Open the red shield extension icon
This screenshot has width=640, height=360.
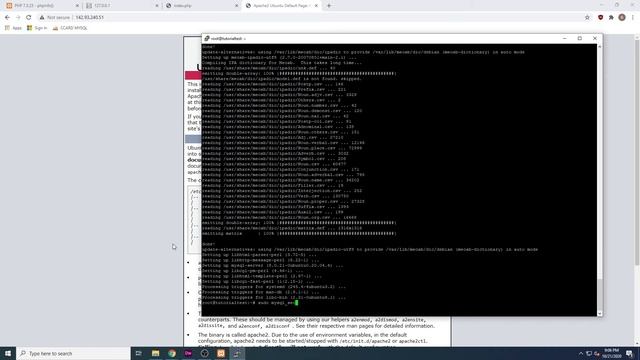pyautogui.click(x=600, y=18)
